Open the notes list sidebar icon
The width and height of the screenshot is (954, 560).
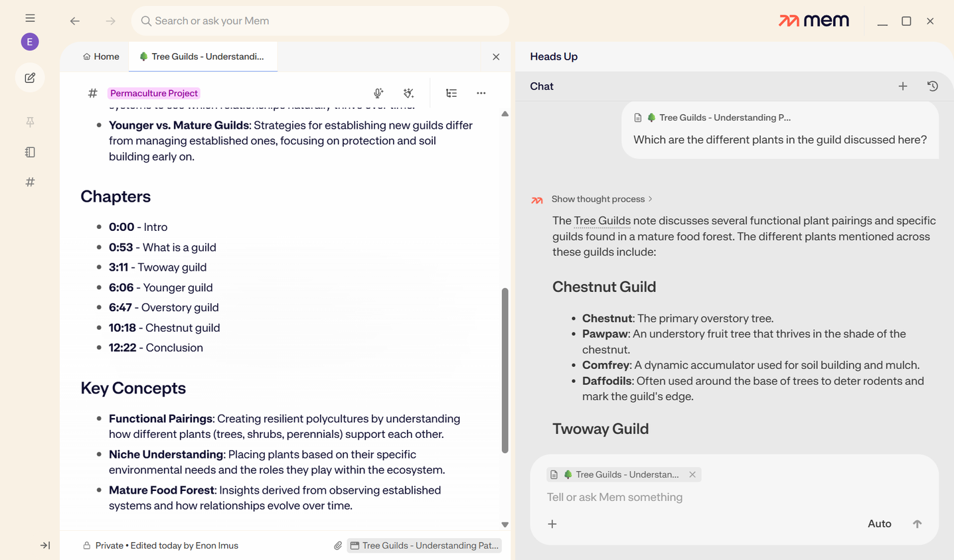click(30, 152)
